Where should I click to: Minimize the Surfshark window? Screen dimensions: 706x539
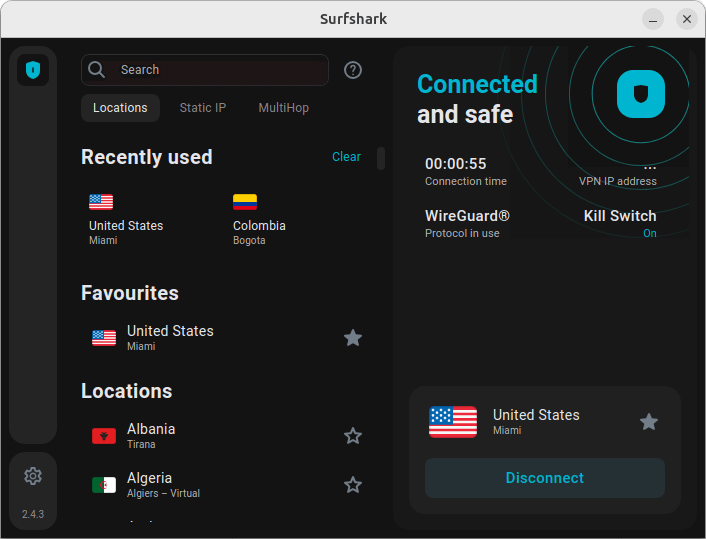[x=652, y=19]
